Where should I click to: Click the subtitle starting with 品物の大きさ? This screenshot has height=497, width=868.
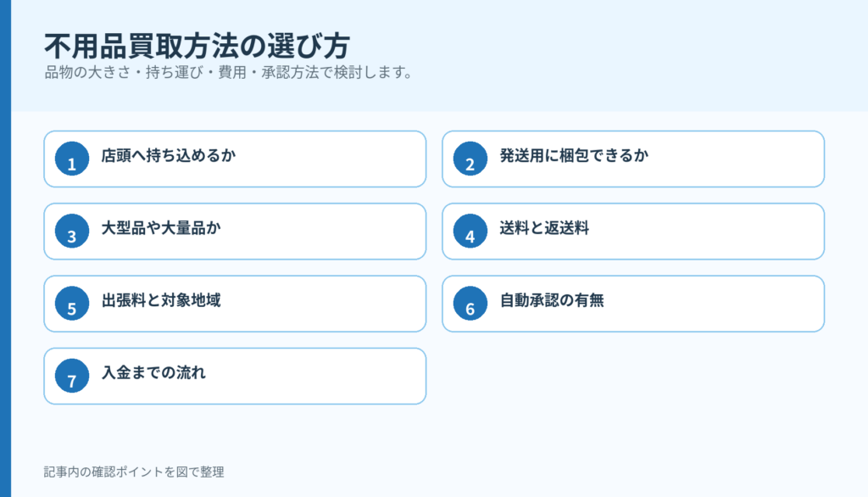(x=229, y=73)
